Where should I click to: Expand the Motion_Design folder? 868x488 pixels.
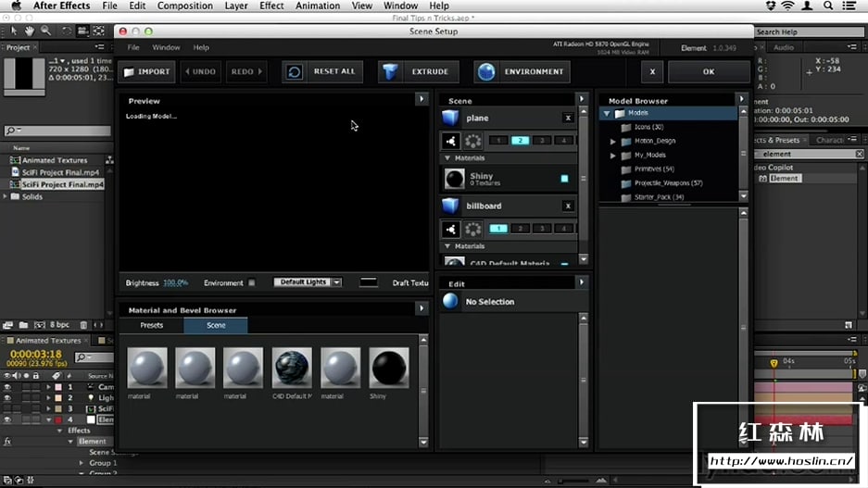[x=613, y=141]
